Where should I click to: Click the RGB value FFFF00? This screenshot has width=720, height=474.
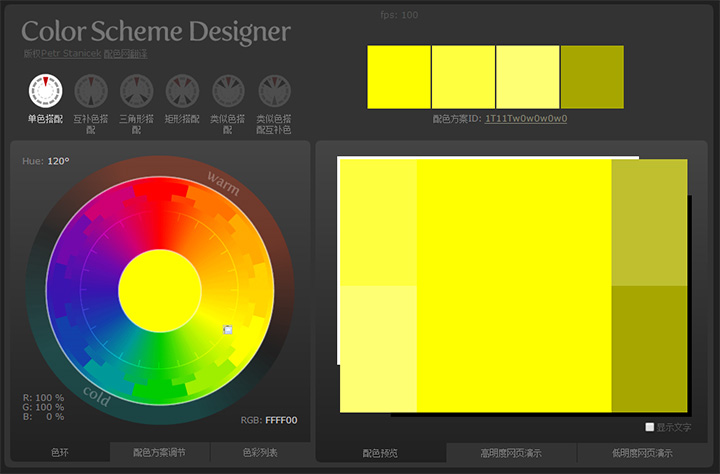(x=281, y=420)
